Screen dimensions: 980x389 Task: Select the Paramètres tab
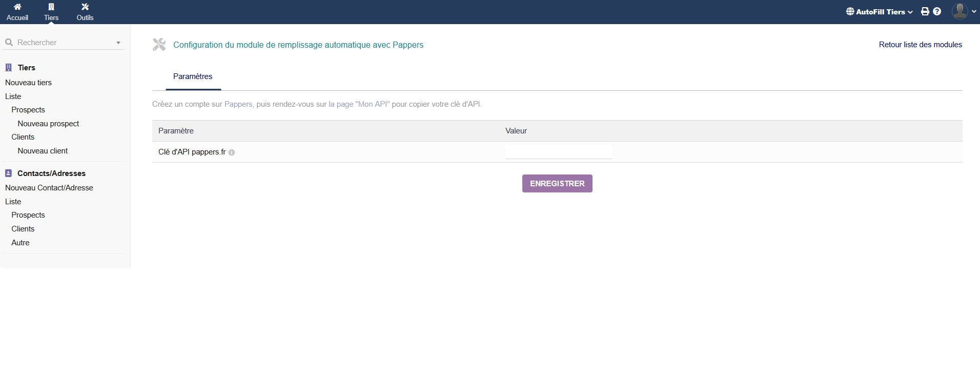tap(193, 76)
